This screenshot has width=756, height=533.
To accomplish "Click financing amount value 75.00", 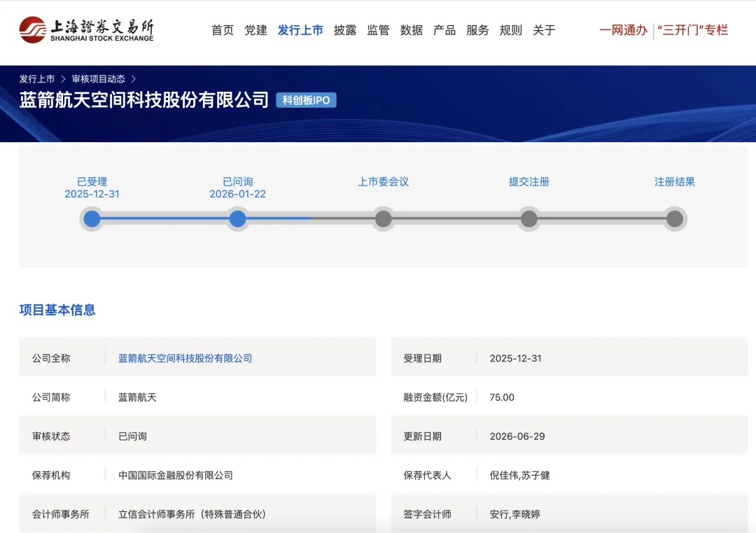I will click(x=502, y=397).
